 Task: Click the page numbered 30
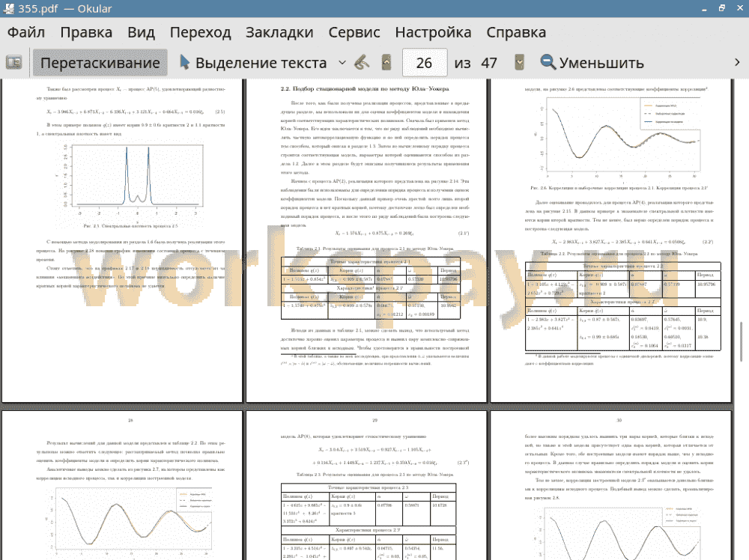pos(611,486)
